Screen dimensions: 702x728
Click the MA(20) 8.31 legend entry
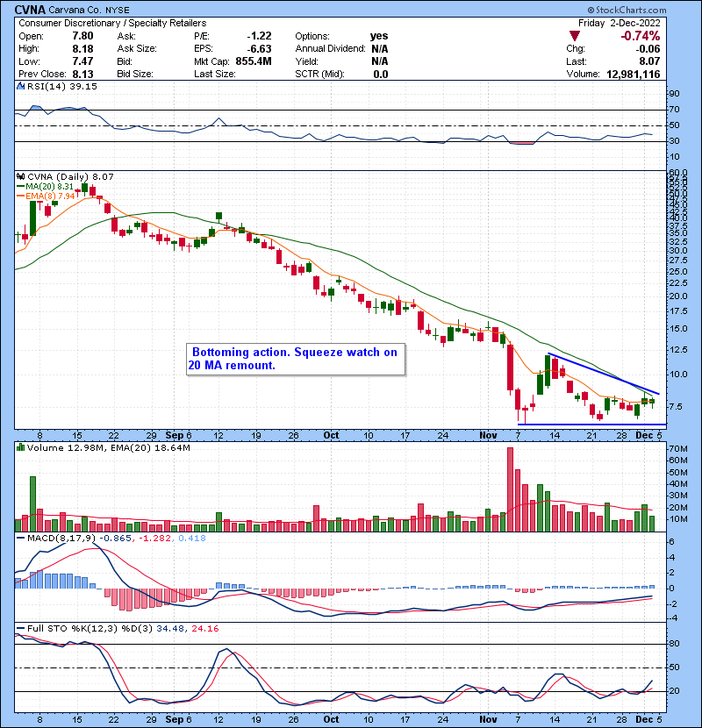(x=46, y=186)
